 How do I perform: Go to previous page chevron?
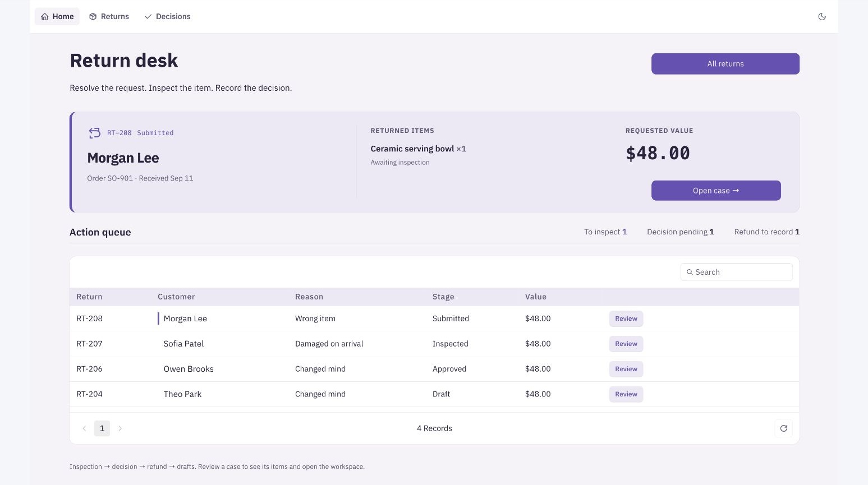coord(84,428)
